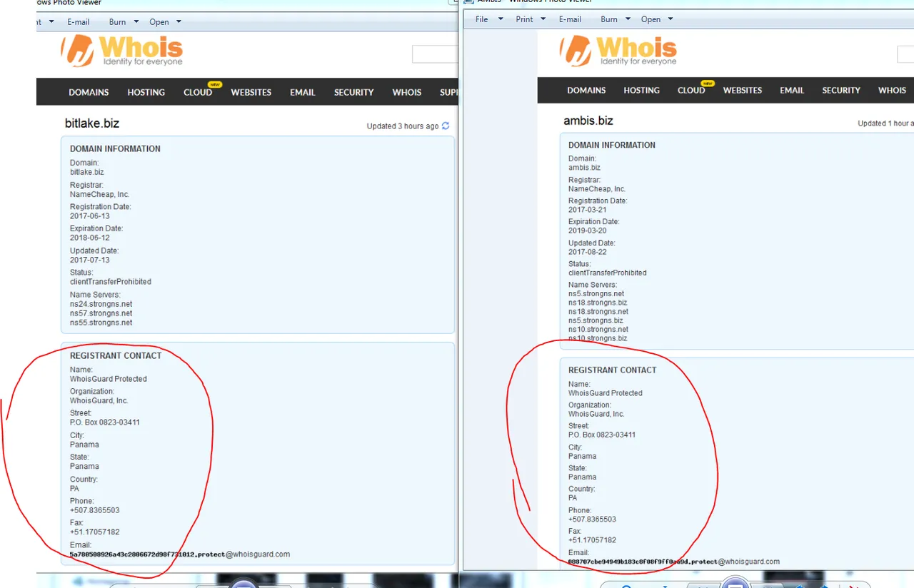Select EMAIL in the bitlake.biz page navigation
The height and width of the screenshot is (588, 914).
click(302, 92)
